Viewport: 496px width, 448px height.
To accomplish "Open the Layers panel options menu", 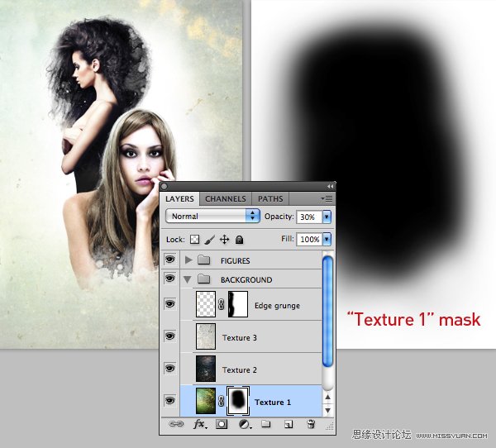I will pyautogui.click(x=327, y=198).
